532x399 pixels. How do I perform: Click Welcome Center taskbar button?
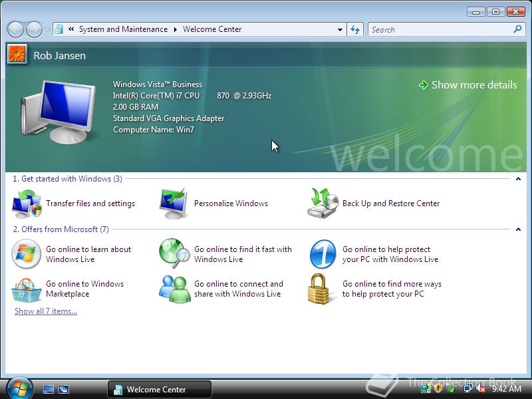160,390
